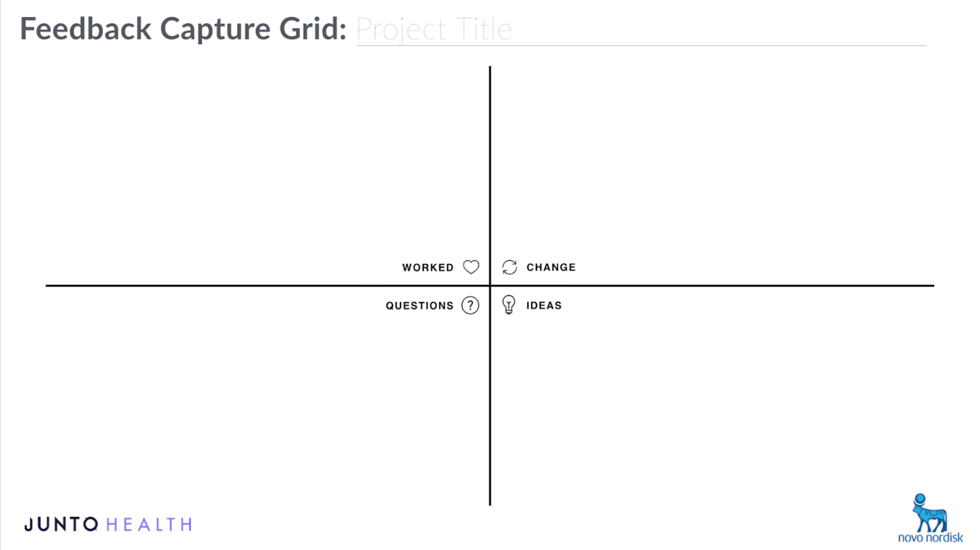This screenshot has width=980, height=550.
Task: Select the IDEAS label text
Action: (x=544, y=306)
